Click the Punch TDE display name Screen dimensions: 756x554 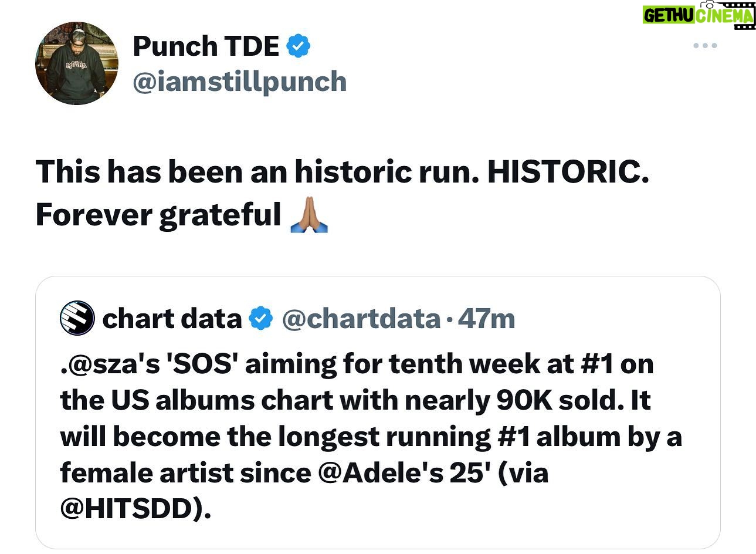pos(206,46)
